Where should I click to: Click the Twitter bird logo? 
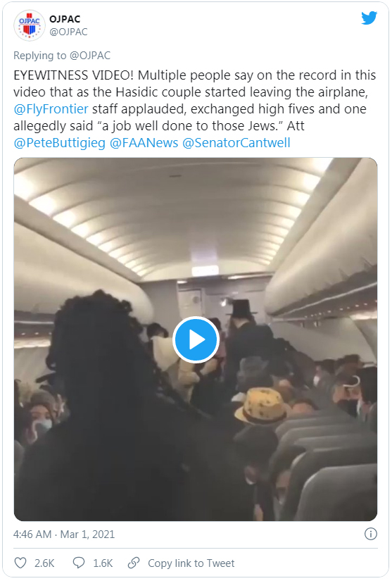[x=369, y=18]
